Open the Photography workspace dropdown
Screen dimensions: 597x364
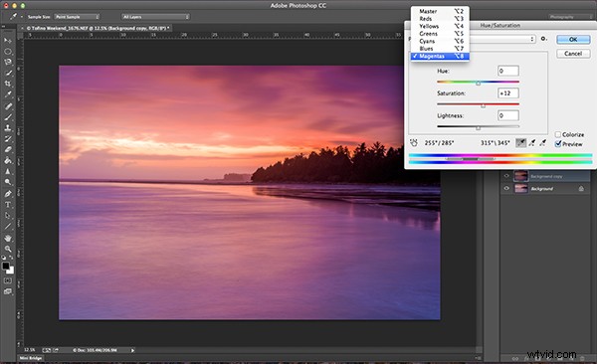[x=570, y=17]
